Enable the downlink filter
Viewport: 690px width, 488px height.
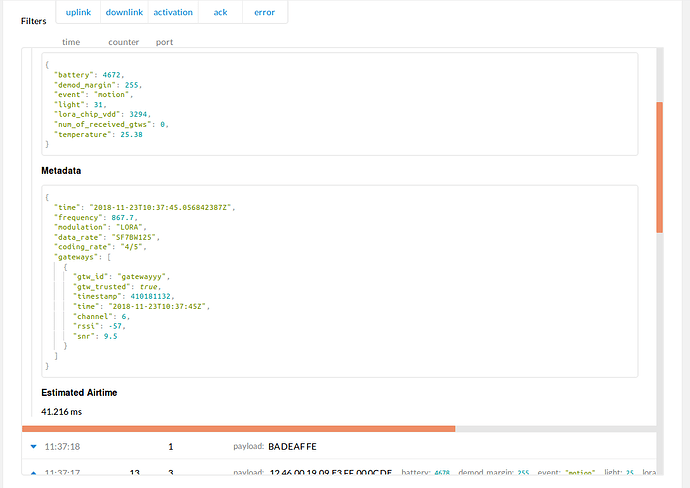pos(124,12)
